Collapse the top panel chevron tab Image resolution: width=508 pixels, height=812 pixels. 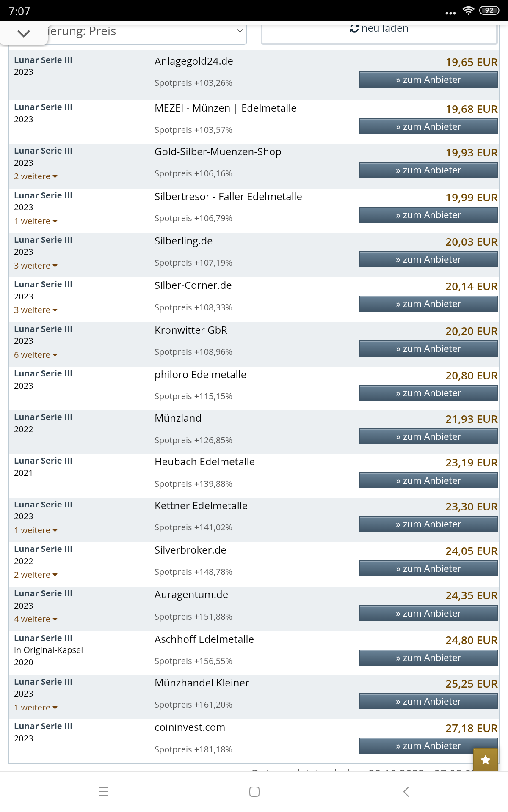(x=24, y=33)
